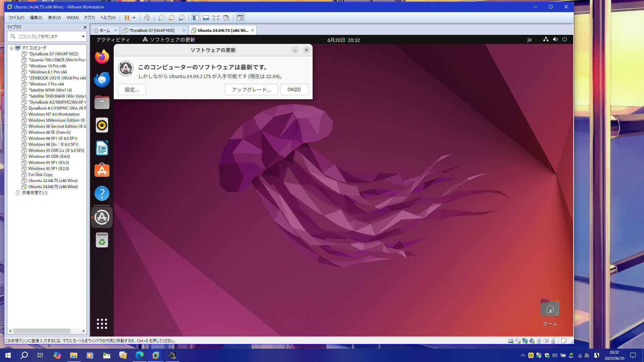Select For Disk Copy in the library
This screenshot has height=362, width=644.
pyautogui.click(x=41, y=175)
